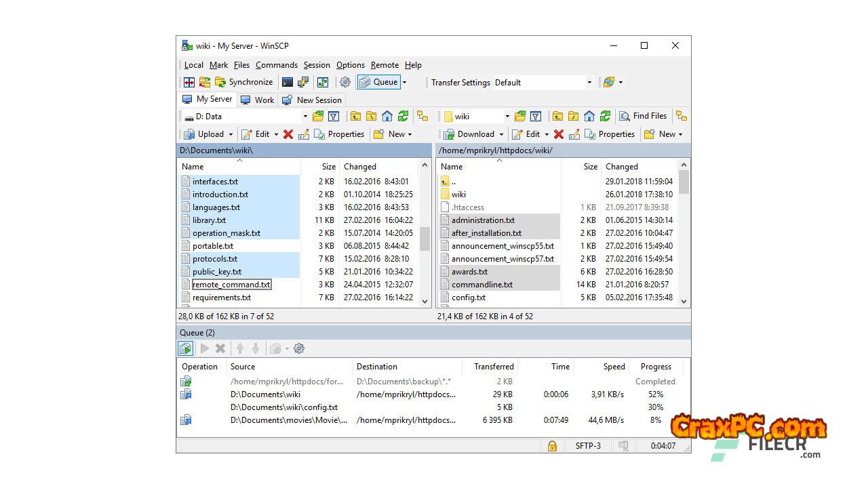Screen dimensions: 868x488
Task: Open preferences gear icon beside Queue
Action: (345, 82)
